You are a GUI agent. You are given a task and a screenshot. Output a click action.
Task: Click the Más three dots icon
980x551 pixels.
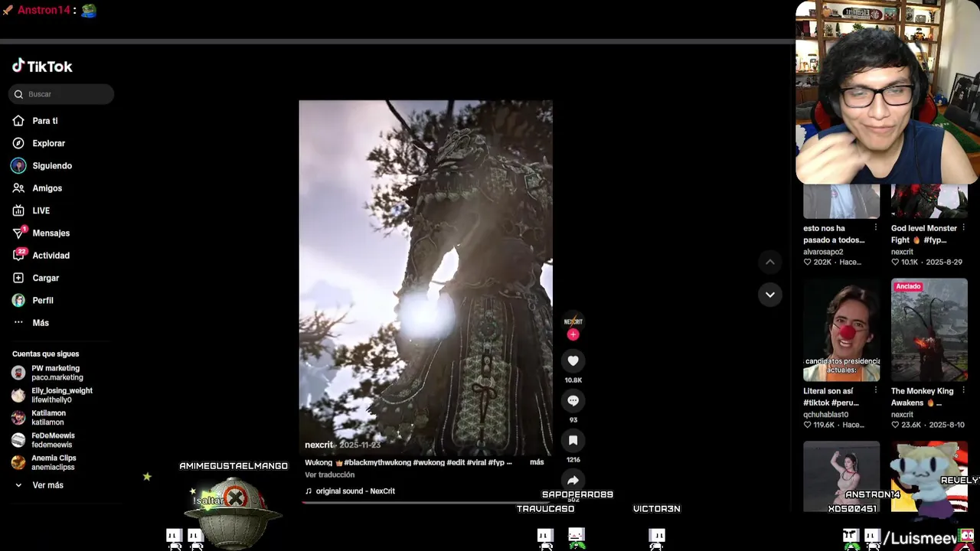click(x=18, y=323)
